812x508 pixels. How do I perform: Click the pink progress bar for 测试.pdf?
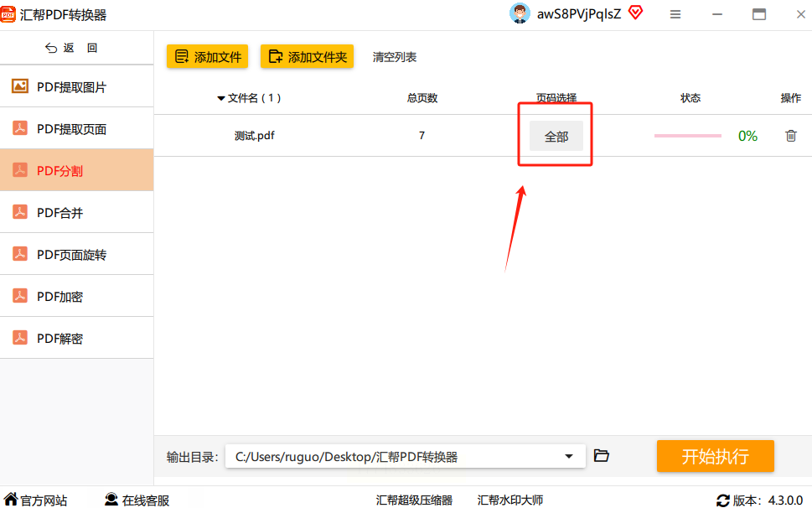pos(688,136)
